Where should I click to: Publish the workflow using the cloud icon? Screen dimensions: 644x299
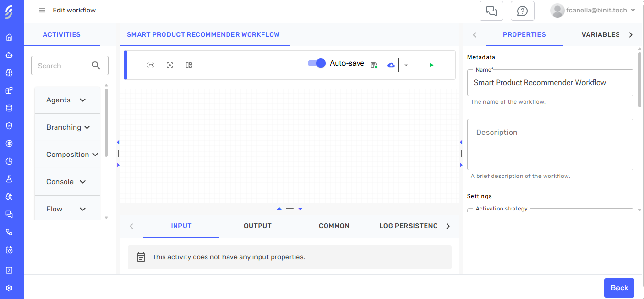coord(391,65)
